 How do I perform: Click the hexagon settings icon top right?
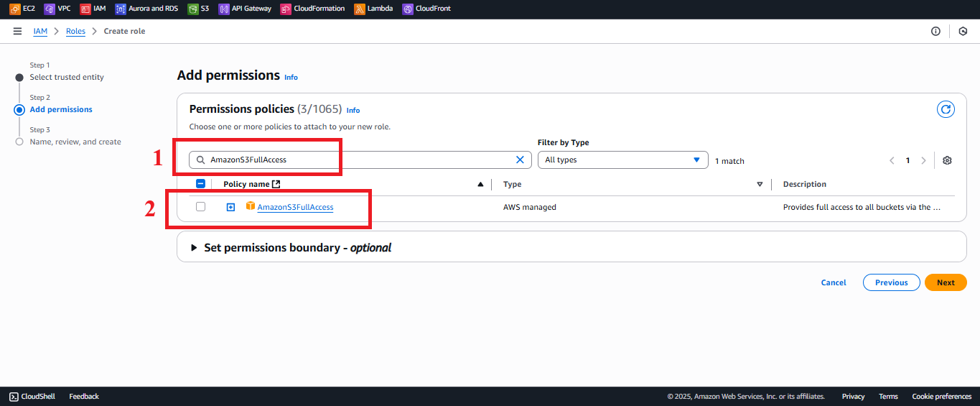pyautogui.click(x=963, y=31)
